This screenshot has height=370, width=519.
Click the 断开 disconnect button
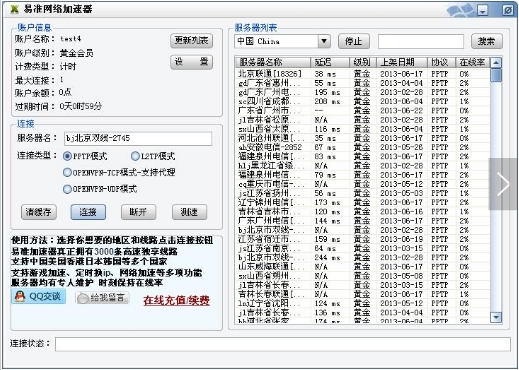coord(138,212)
